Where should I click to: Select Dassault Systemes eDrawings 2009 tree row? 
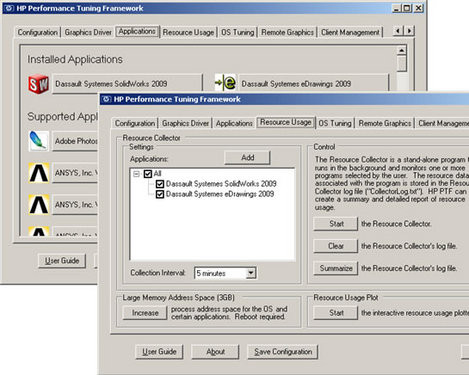coord(220,194)
